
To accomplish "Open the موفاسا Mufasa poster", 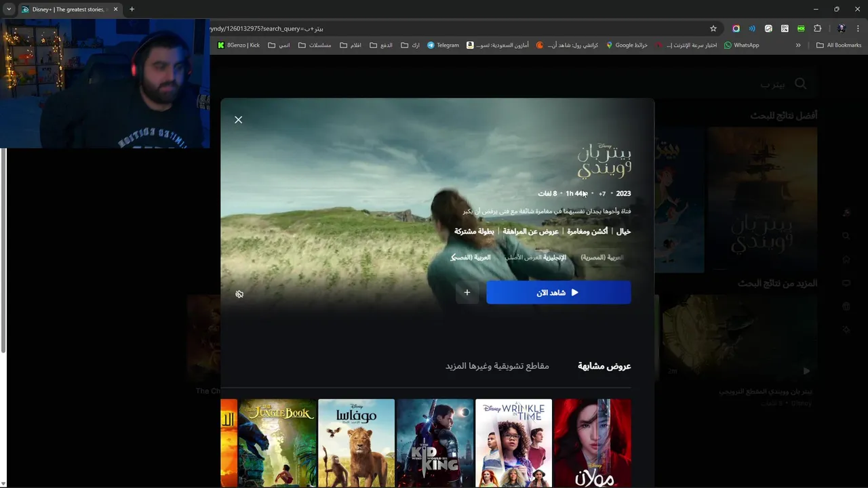I will point(356,443).
